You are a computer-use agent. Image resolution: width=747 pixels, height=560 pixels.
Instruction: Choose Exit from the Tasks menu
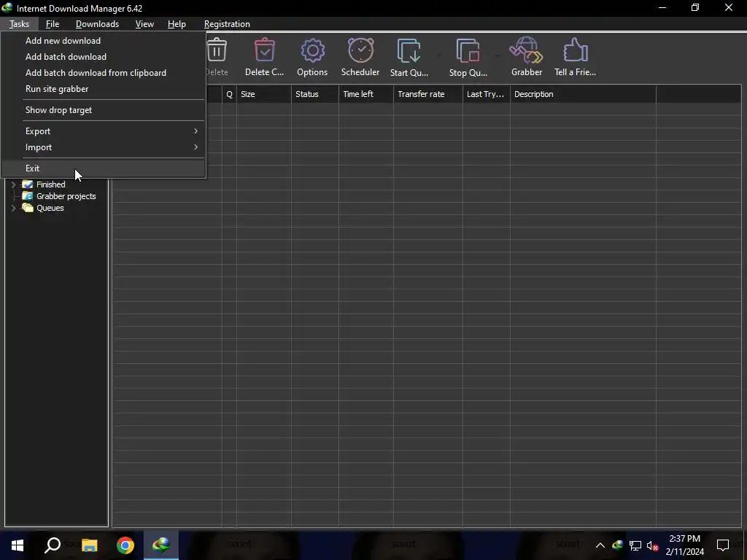[104, 168]
